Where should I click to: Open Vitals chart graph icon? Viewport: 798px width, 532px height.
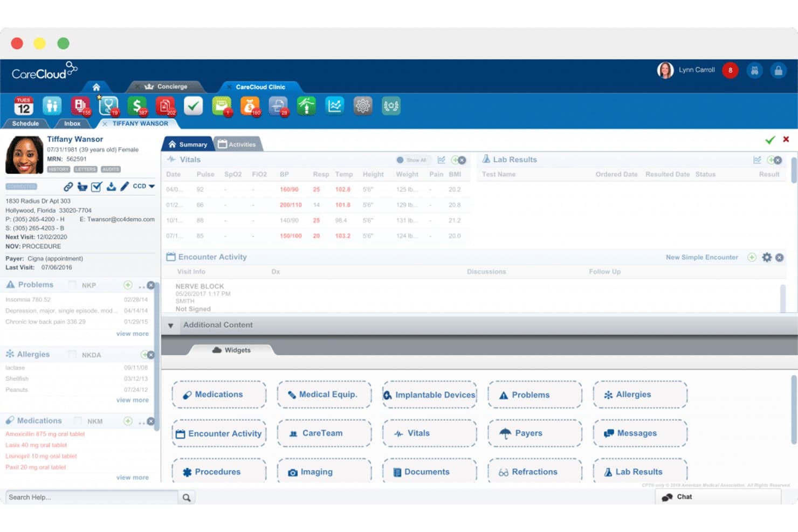point(441,160)
